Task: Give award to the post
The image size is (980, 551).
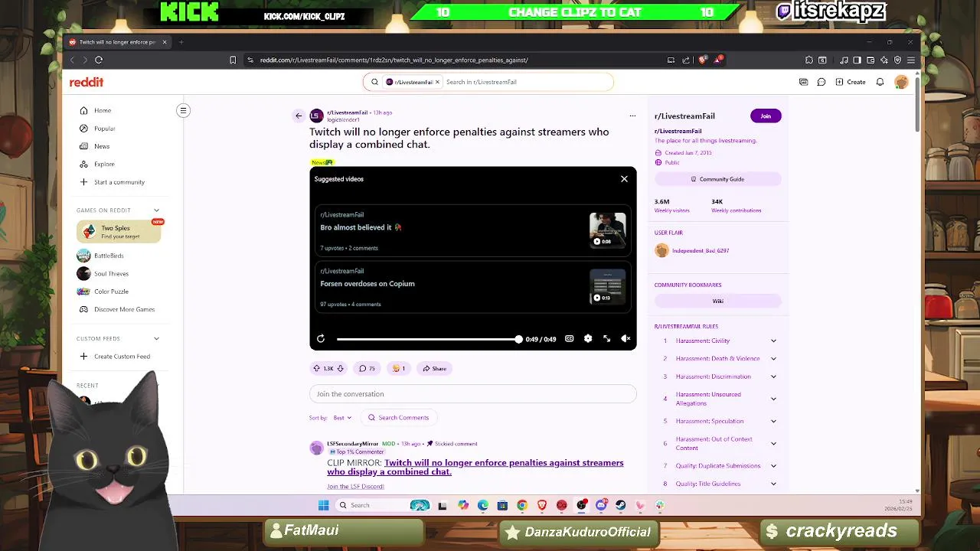Action: click(x=398, y=368)
